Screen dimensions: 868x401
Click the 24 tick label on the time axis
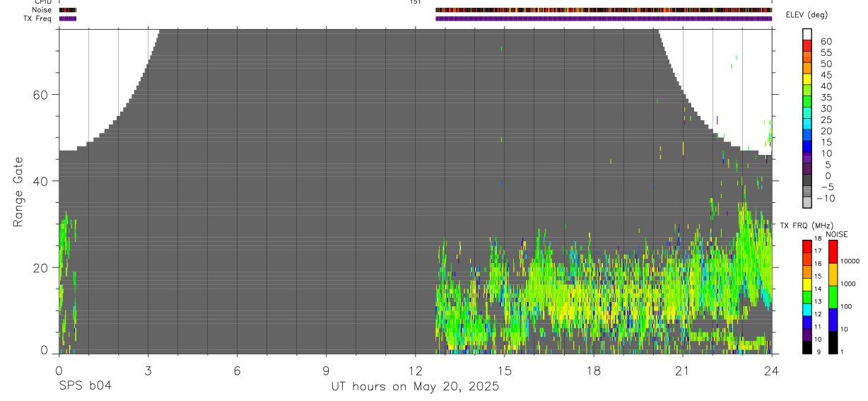tap(771, 371)
